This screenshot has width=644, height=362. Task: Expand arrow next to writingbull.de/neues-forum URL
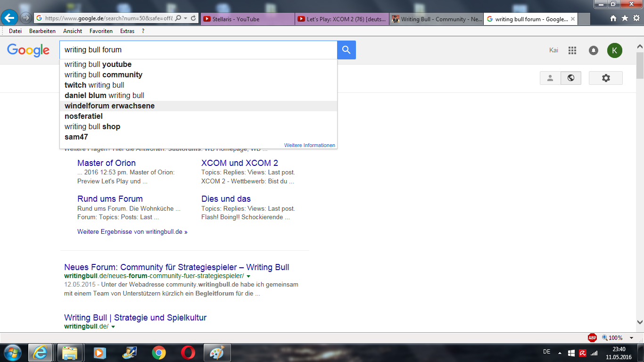pyautogui.click(x=248, y=276)
